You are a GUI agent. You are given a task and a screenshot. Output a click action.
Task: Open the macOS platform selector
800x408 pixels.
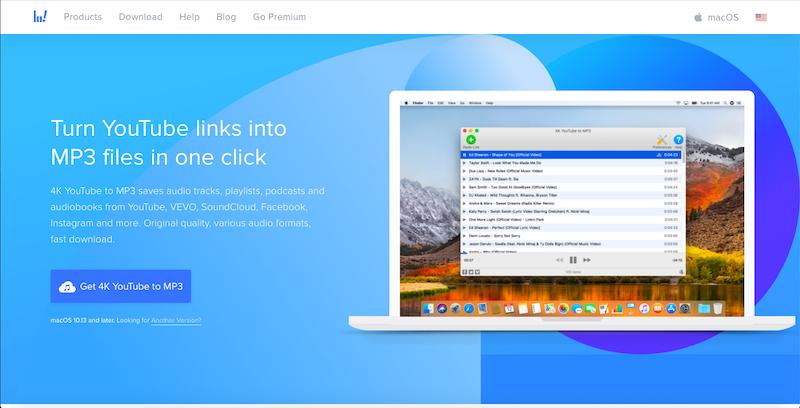(x=715, y=17)
